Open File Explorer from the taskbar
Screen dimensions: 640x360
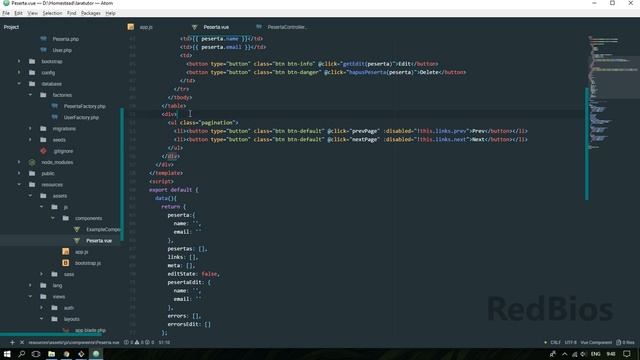point(51,354)
